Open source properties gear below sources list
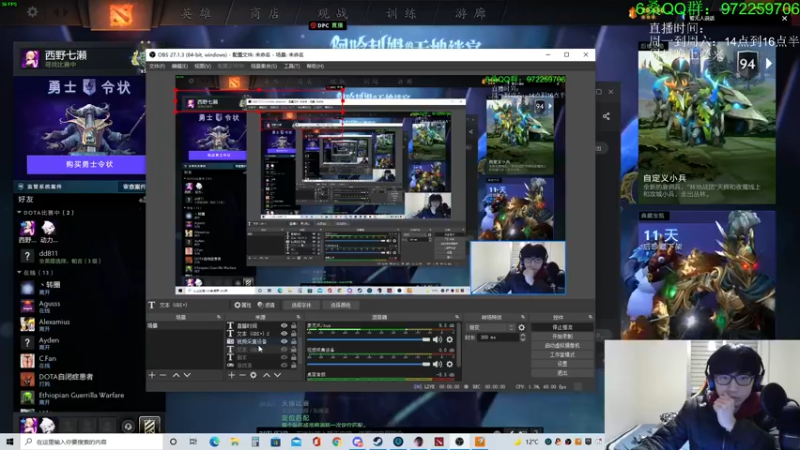800x450 pixels. 254,375
